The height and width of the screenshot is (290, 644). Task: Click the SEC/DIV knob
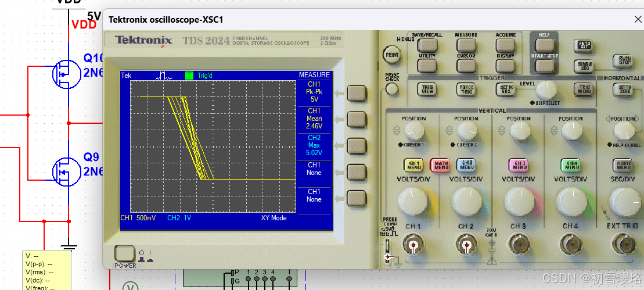[624, 201]
